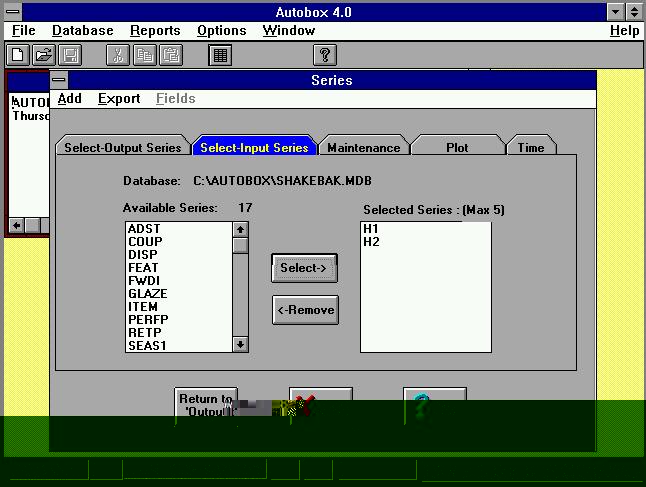This screenshot has width=646, height=487.
Task: Select FWDI in Available Series list
Action: [x=179, y=281]
